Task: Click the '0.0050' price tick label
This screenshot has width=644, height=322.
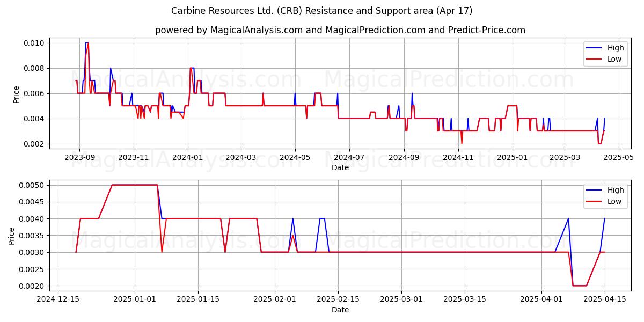Action: 32,185
